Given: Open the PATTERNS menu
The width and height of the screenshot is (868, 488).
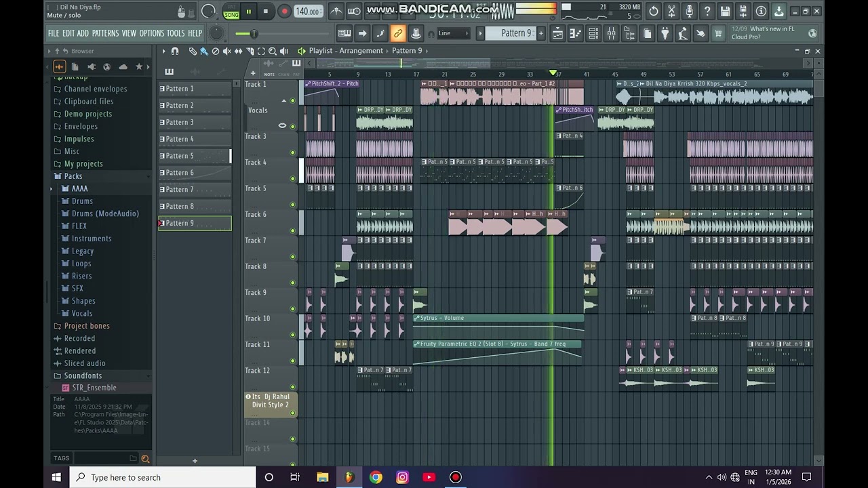Looking at the screenshot, I should 105,33.
